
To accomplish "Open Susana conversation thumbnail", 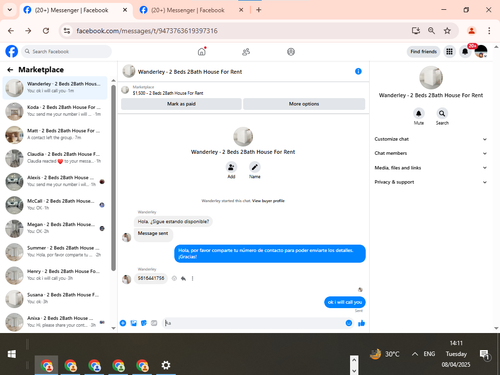I will pyautogui.click(x=14, y=299).
